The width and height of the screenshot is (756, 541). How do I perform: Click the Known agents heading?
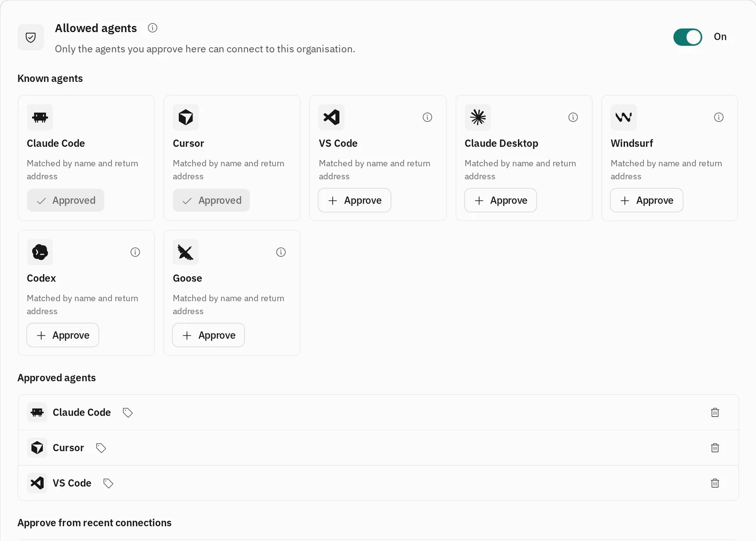[50, 78]
